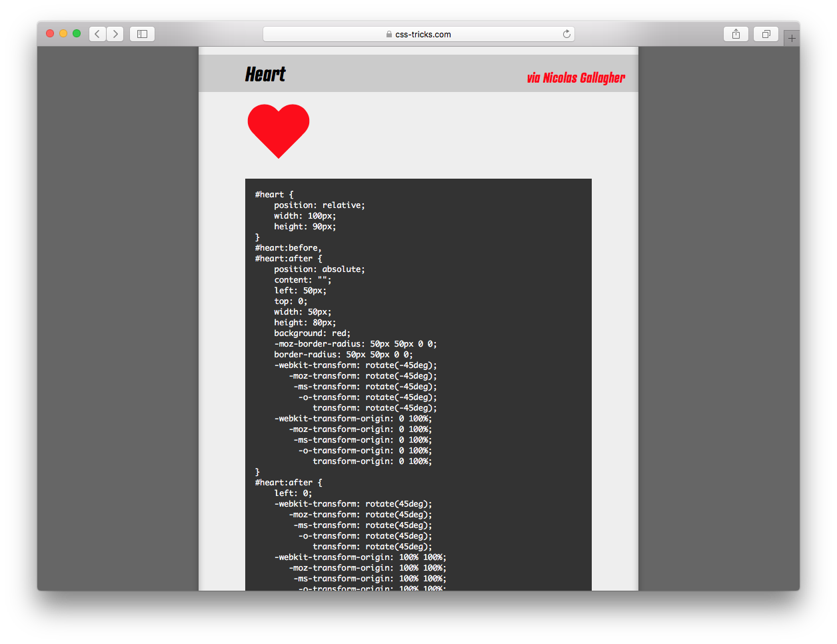Open the Share menu icon

point(735,33)
